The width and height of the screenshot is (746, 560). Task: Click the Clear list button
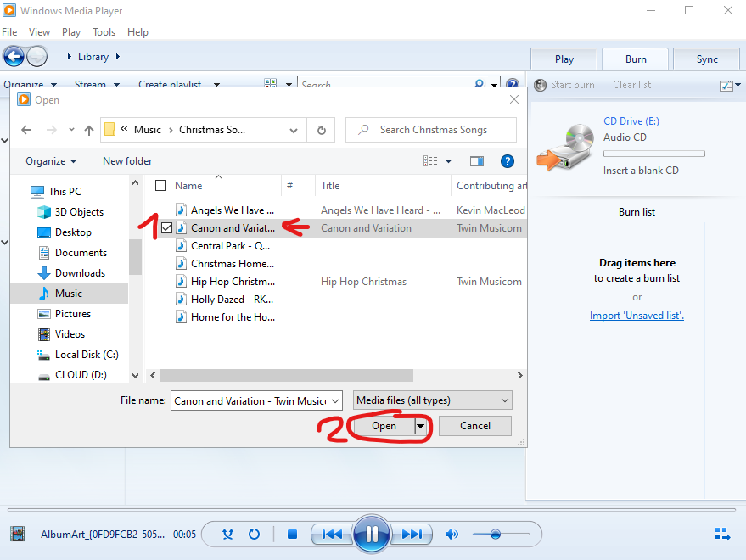click(x=631, y=85)
